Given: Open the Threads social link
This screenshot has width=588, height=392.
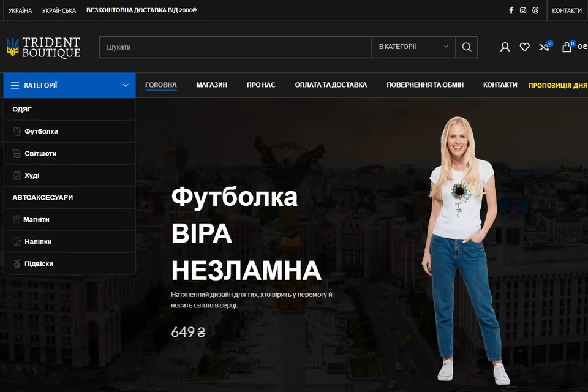Looking at the screenshot, I should pos(535,10).
